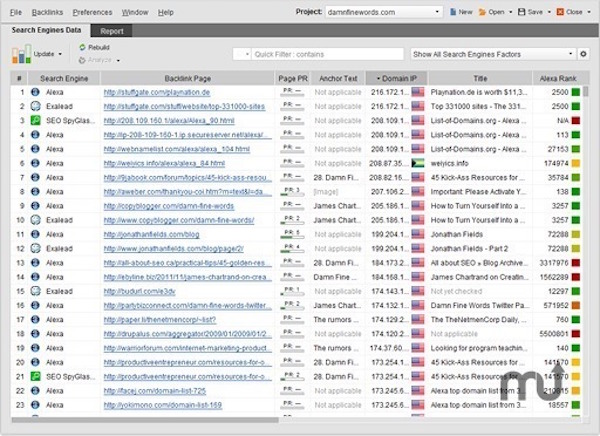Click the Open folder icon
This screenshot has width=600, height=436.
coord(483,12)
